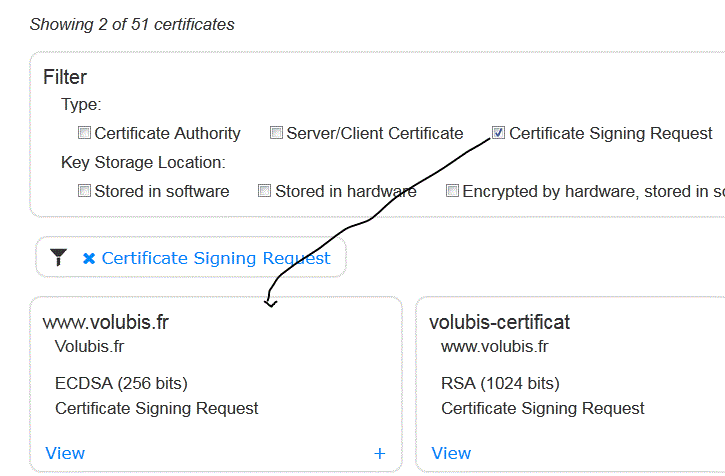Click the Filter panel heading
725x476 pixels.
click(x=65, y=77)
